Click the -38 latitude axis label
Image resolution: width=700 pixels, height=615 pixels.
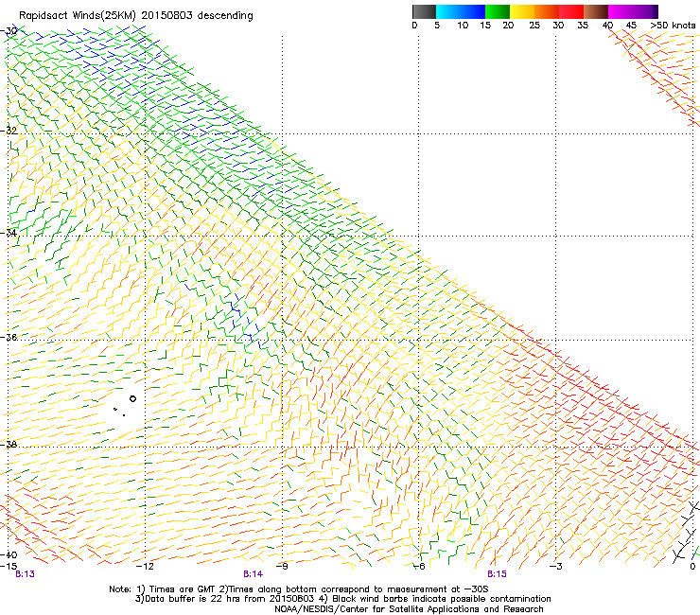pos(9,445)
